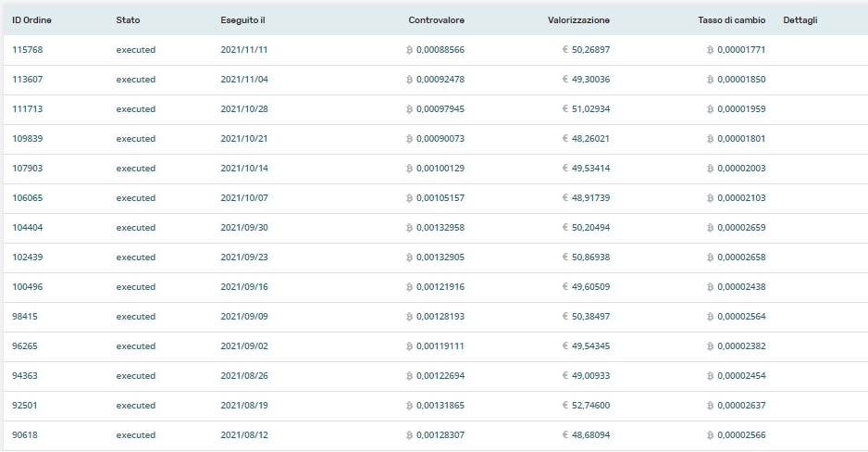Sort by the Eseguito il column header
Image resolution: width=868 pixels, height=452 pixels.
click(242, 20)
